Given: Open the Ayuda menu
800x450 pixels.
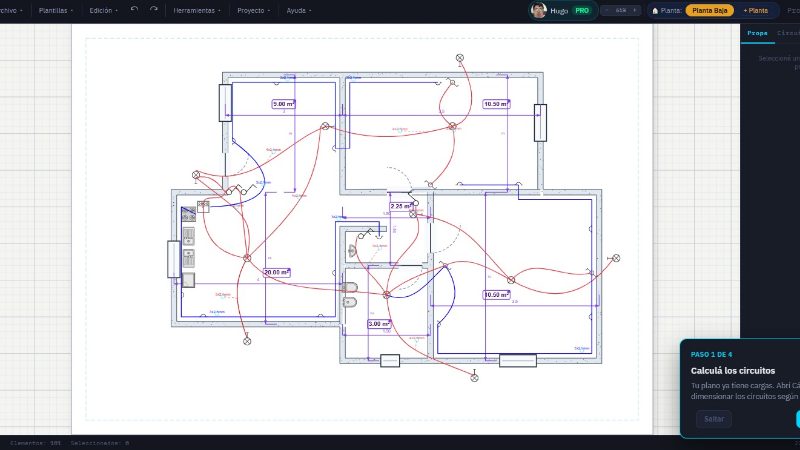Looking at the screenshot, I should click(x=298, y=10).
